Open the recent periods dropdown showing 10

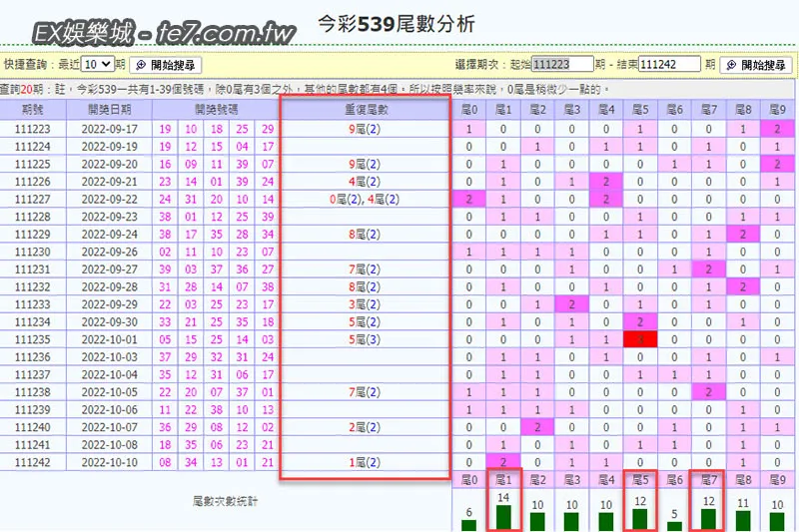tap(97, 64)
